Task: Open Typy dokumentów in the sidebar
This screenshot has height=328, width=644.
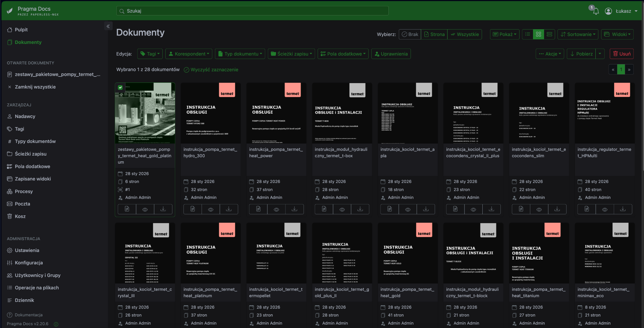Action: [35, 141]
